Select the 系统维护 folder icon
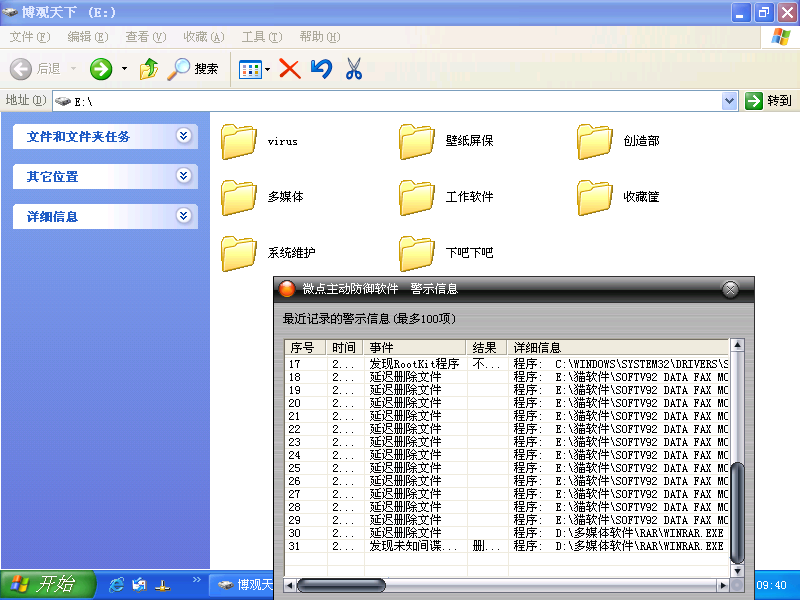800x600 pixels. (x=239, y=253)
